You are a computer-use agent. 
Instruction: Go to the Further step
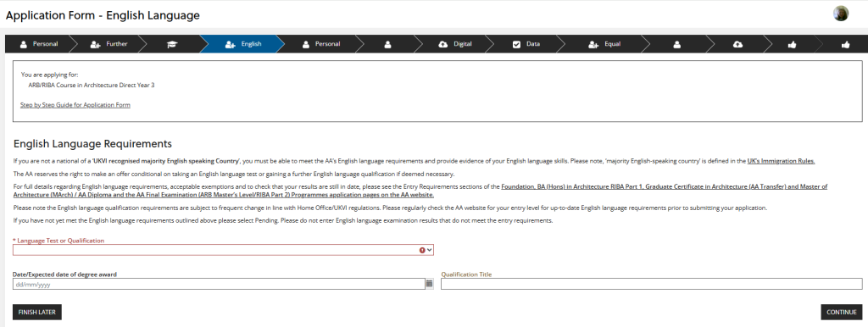point(109,44)
